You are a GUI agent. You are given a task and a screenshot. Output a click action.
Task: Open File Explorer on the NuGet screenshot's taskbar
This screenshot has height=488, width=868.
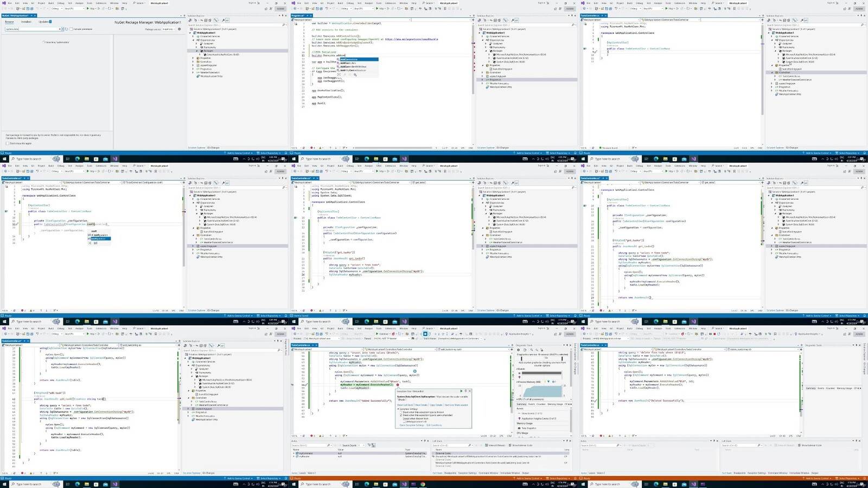87,159
